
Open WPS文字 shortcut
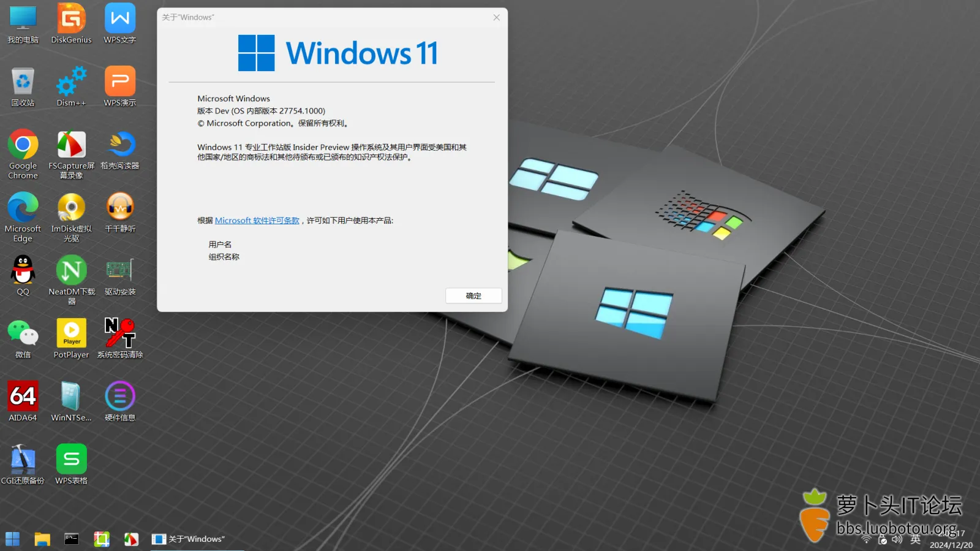(x=120, y=25)
